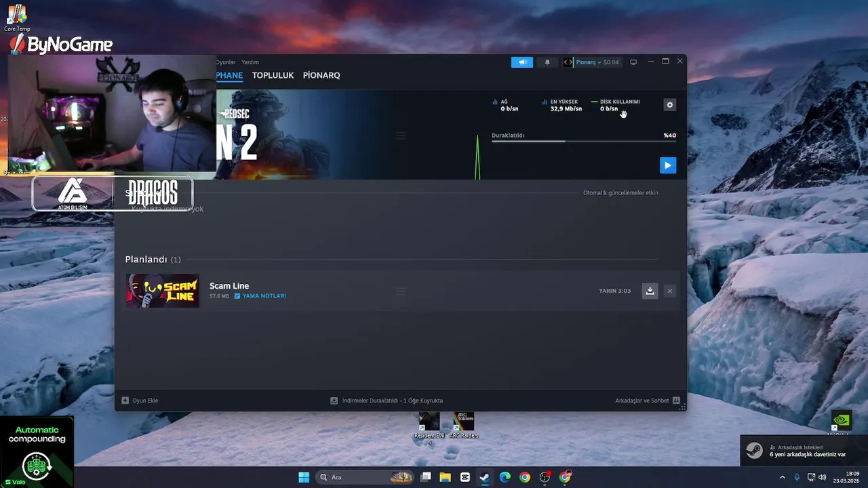Click the Planlandı (1) section header
Viewport: 868px width, 488px height.
click(x=153, y=260)
